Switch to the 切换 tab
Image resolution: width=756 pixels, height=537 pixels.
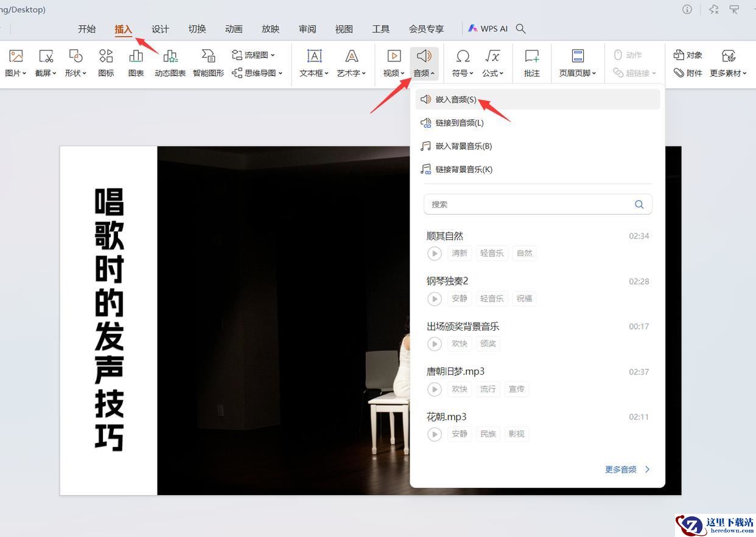[x=197, y=29]
